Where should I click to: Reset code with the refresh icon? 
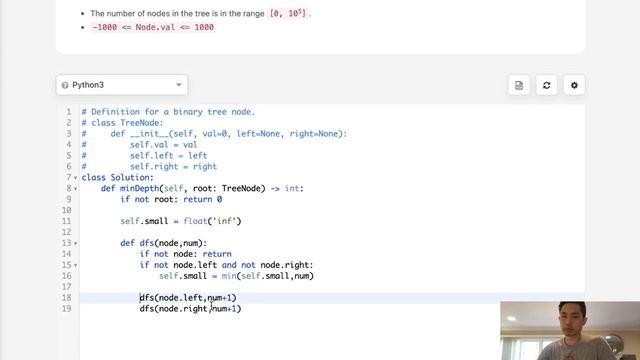tap(547, 85)
